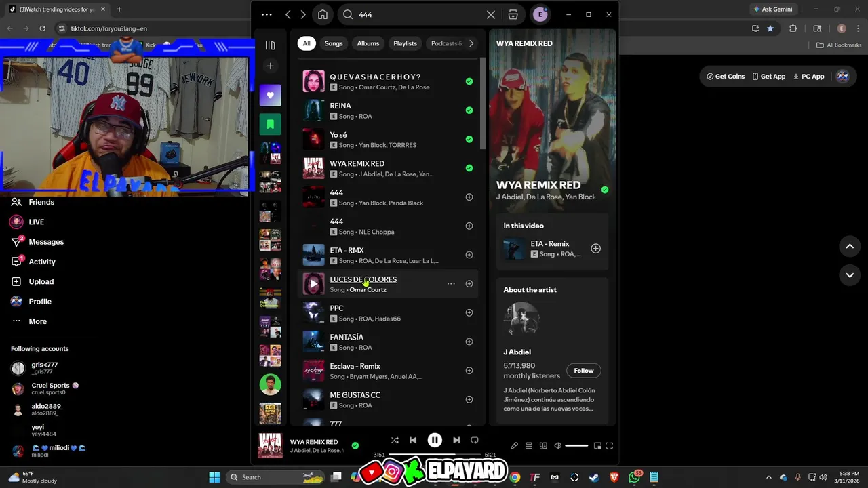
Task: Open TikTok PC App download button
Action: (x=809, y=77)
